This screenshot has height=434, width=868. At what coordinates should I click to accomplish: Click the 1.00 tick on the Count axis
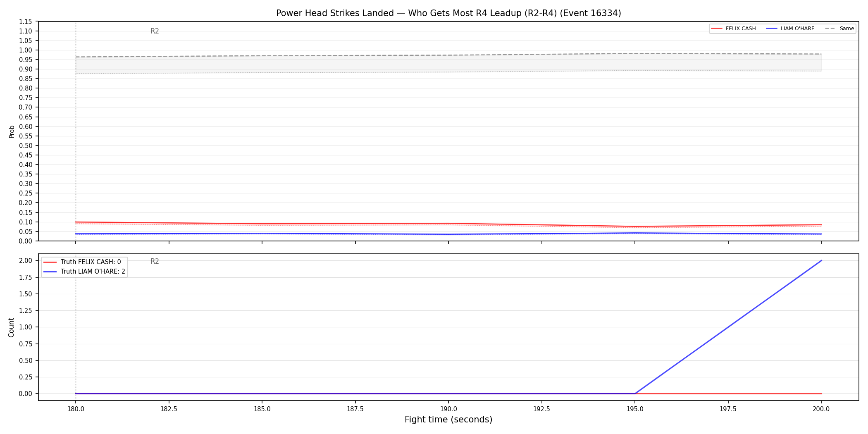[26, 327]
